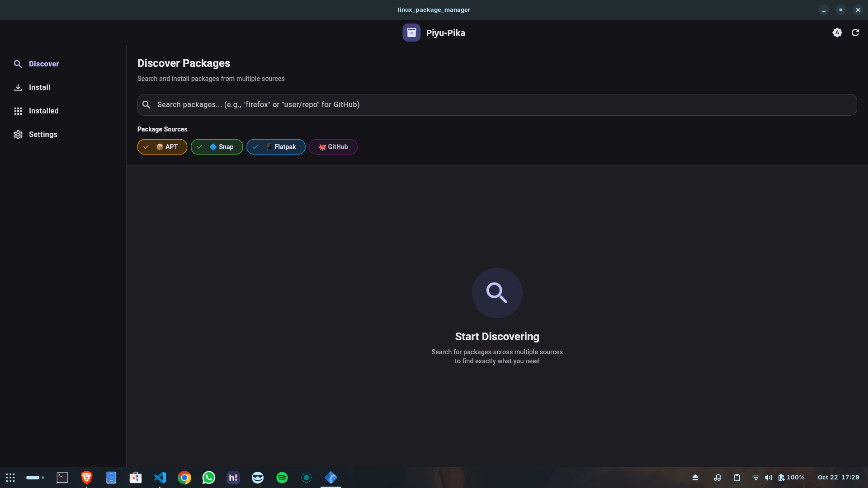This screenshot has width=868, height=488.
Task: Focus the Search packages input field
Action: tap(497, 104)
